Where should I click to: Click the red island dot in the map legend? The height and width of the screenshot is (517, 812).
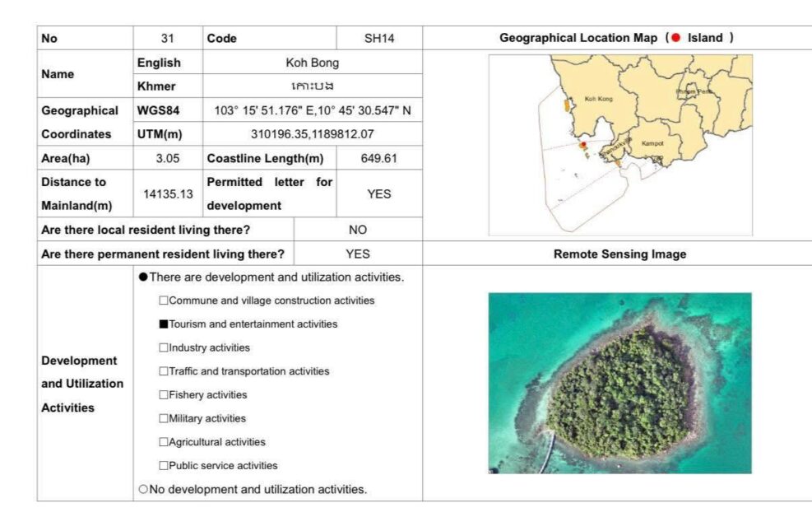[676, 38]
